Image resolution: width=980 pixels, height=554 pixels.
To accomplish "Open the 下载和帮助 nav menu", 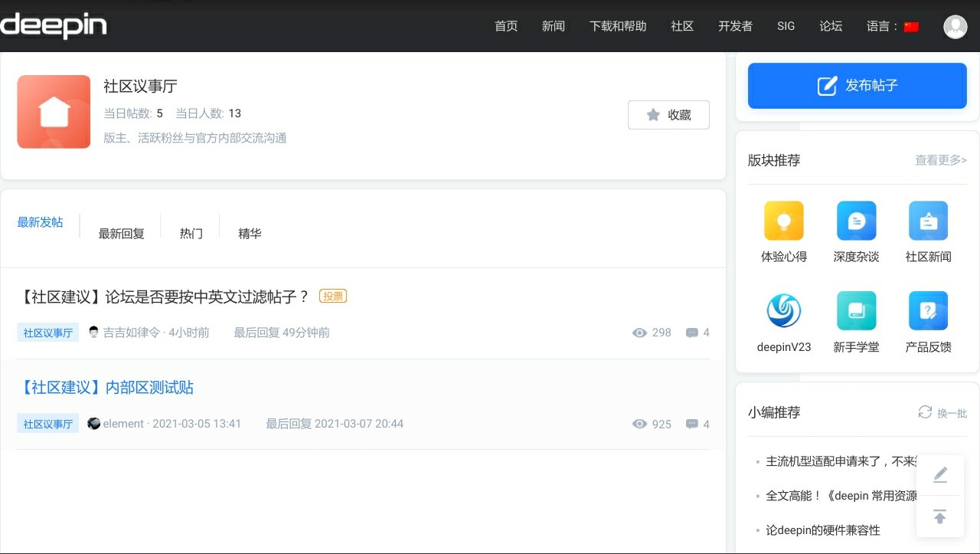I will [x=618, y=26].
